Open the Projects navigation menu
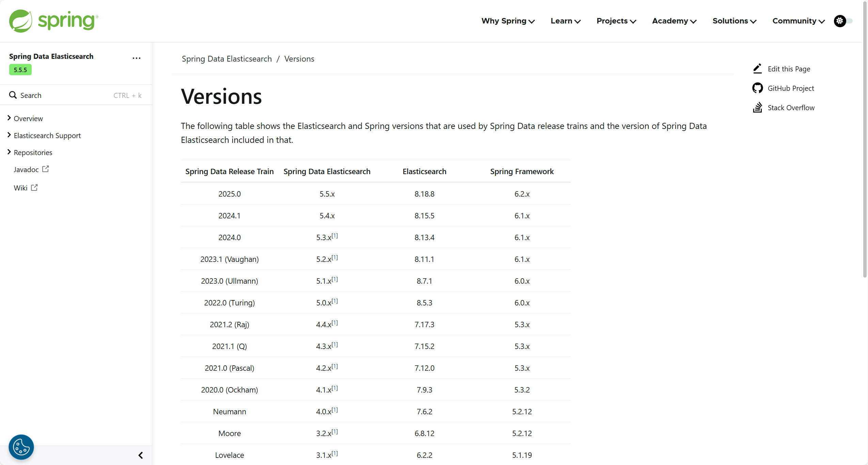The height and width of the screenshot is (465, 868). pos(616,21)
